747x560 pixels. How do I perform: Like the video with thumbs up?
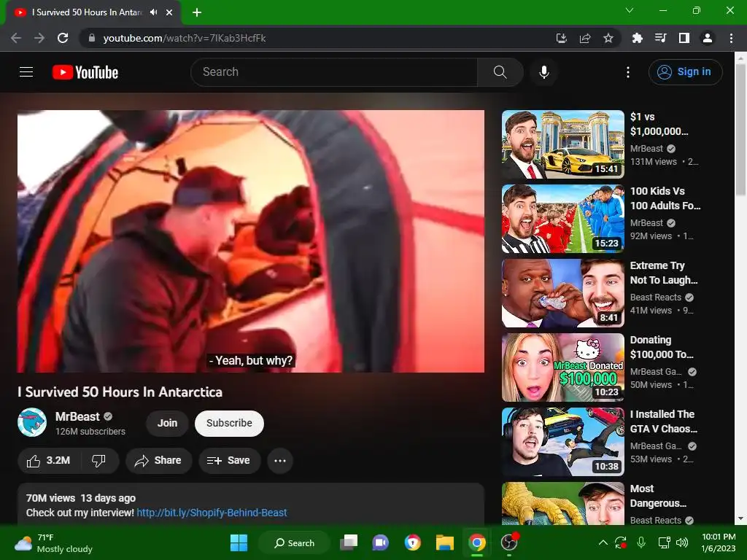coord(49,461)
